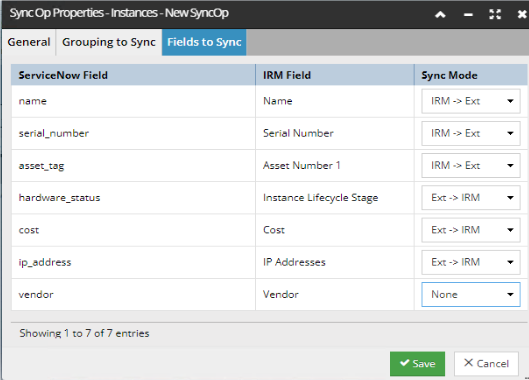Expand dialog to fullscreen icon

495,14
